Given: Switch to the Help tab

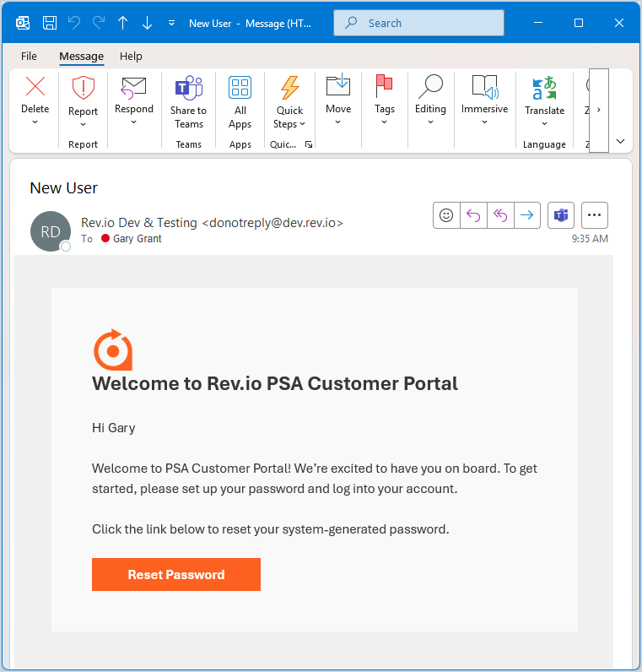Looking at the screenshot, I should [x=131, y=57].
